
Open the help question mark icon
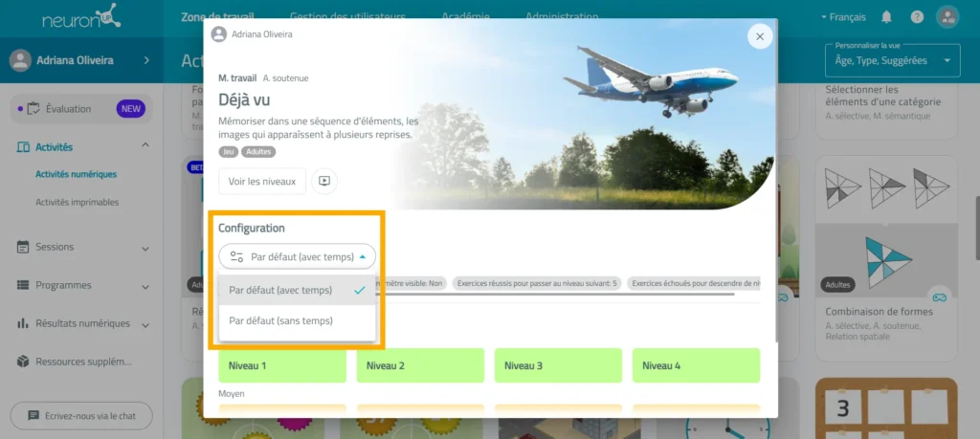coord(917,17)
